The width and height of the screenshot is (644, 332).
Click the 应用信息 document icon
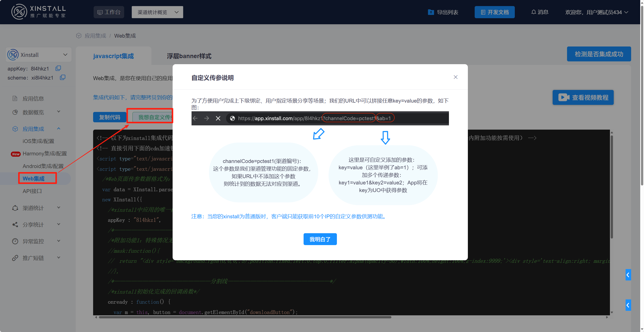15,99
